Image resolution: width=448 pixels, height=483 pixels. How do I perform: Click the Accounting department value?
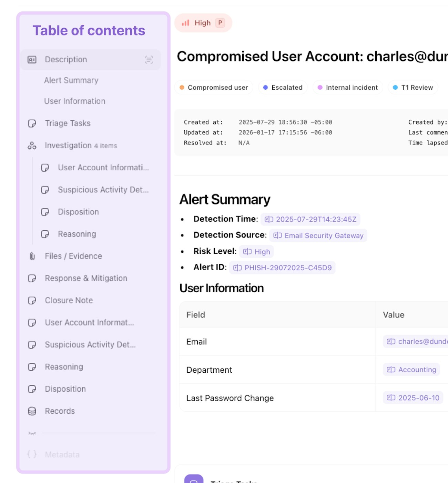(411, 370)
